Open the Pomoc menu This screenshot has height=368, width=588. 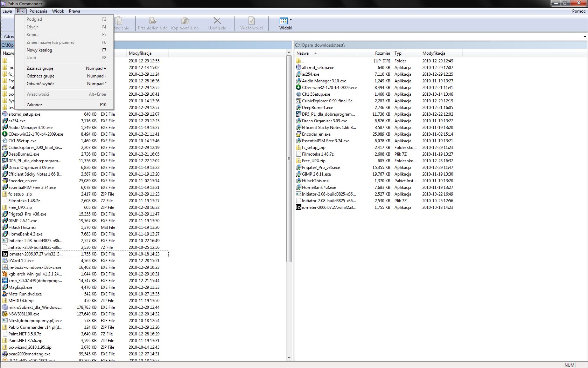coord(579,11)
